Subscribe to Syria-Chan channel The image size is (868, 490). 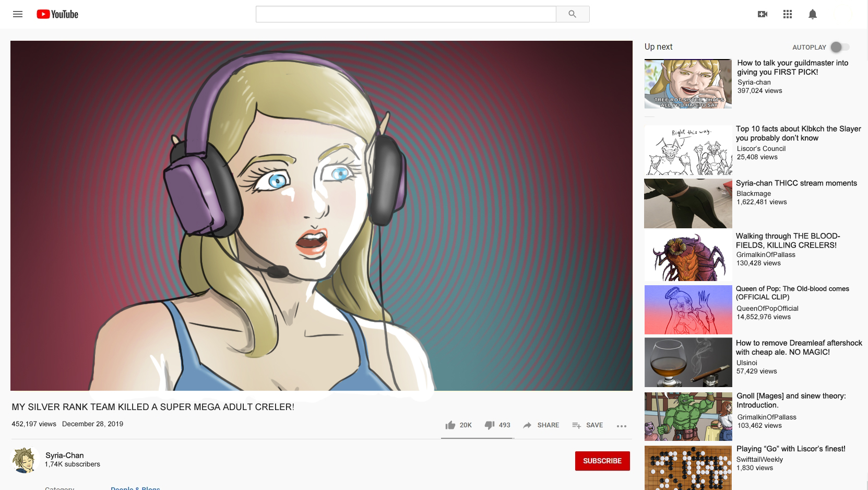pos(602,461)
